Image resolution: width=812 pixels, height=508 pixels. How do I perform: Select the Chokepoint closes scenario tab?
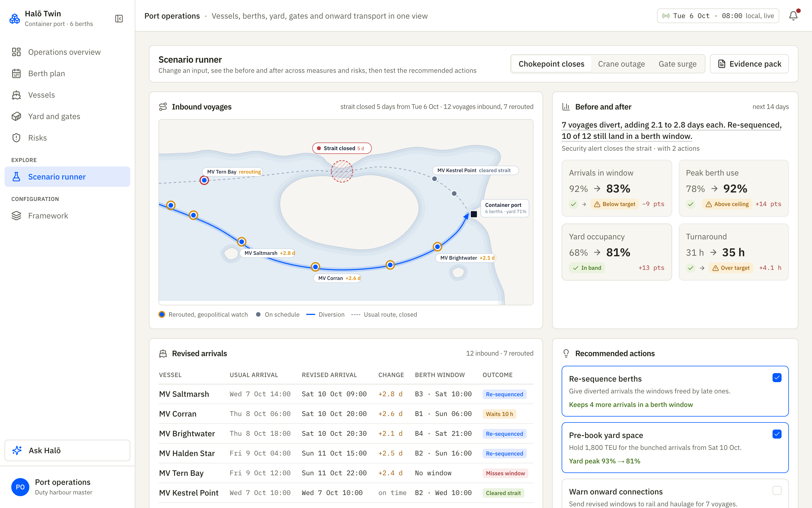(x=551, y=64)
